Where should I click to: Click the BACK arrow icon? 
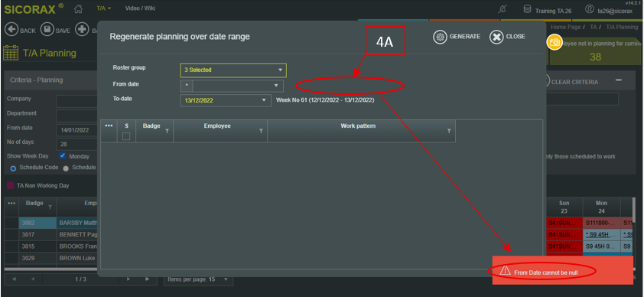(11, 30)
